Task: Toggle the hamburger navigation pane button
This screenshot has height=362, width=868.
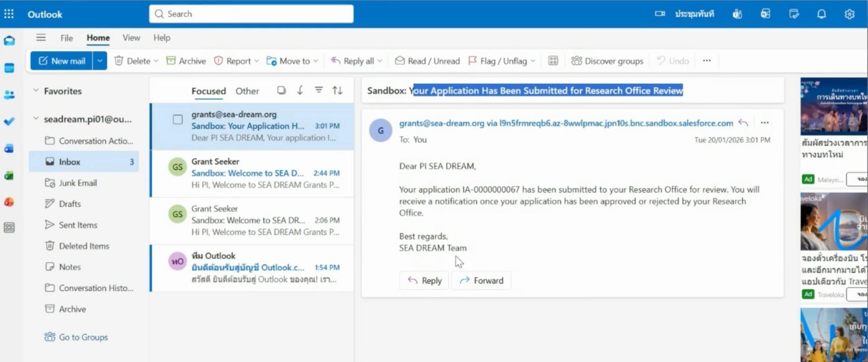Action: pos(41,38)
